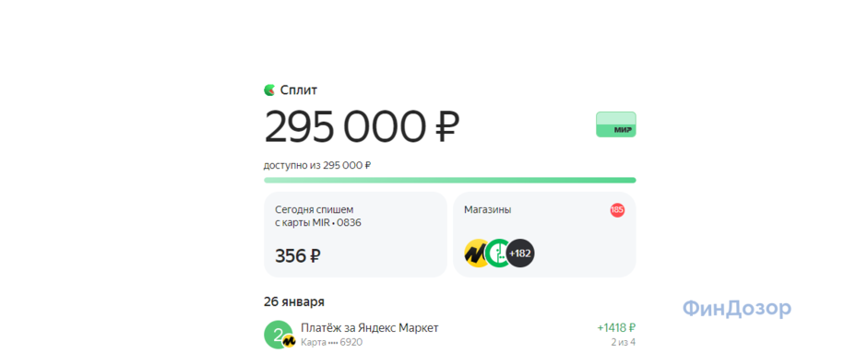Open the Магазины stores card
The height and width of the screenshot is (354, 868).
544,234
